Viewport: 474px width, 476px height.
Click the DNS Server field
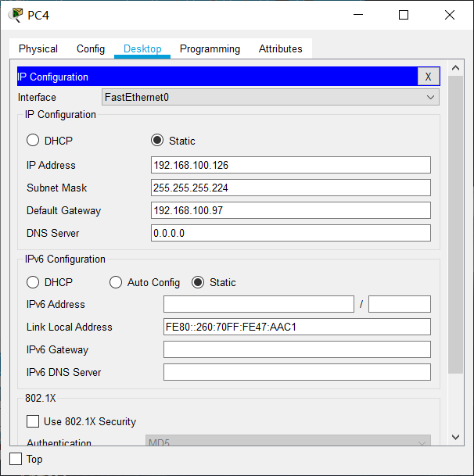(291, 233)
